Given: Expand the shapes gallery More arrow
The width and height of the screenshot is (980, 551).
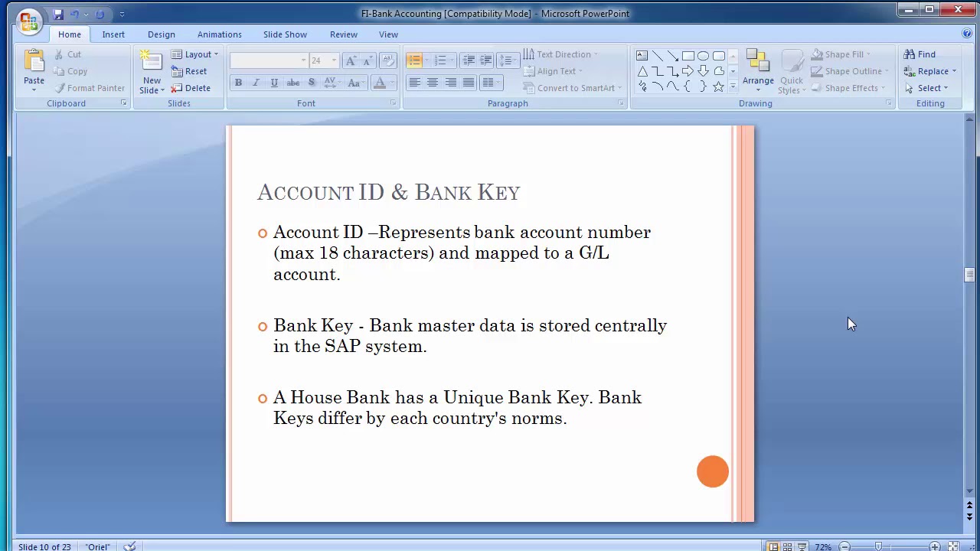Looking at the screenshot, I should click(733, 86).
